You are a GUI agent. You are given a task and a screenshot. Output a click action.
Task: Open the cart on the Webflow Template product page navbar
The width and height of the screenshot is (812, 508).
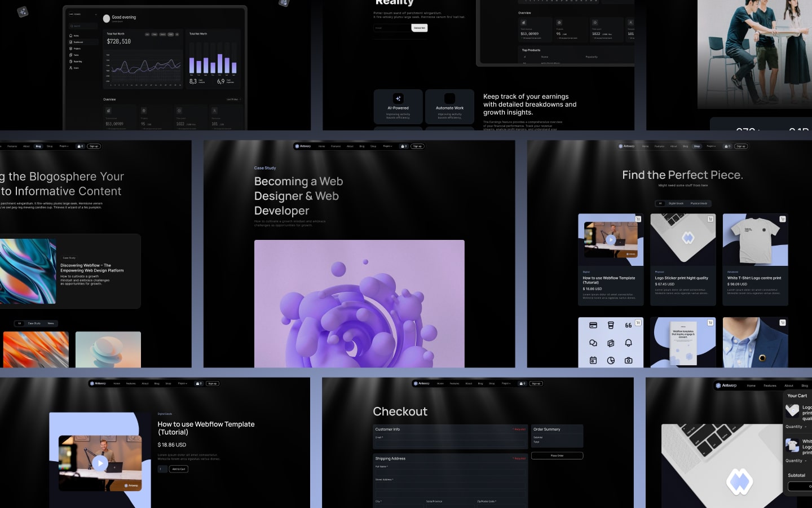pyautogui.click(x=198, y=384)
